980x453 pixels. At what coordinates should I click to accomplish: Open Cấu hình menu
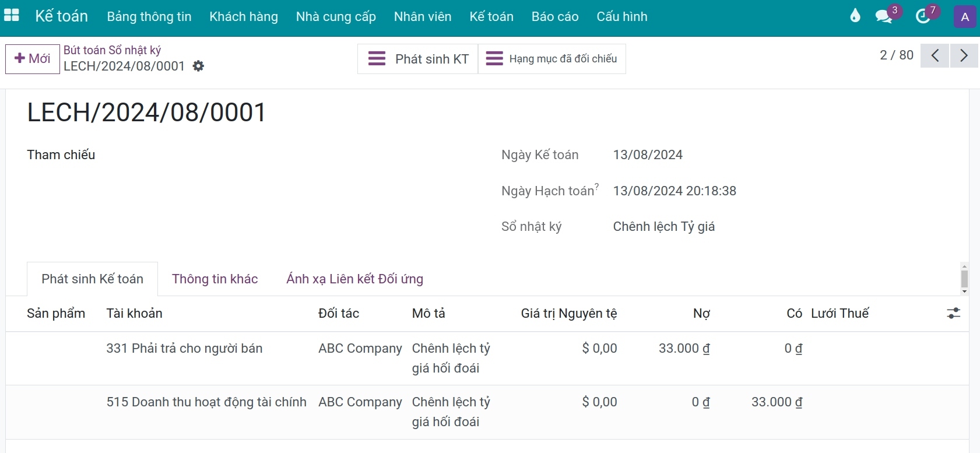click(622, 16)
